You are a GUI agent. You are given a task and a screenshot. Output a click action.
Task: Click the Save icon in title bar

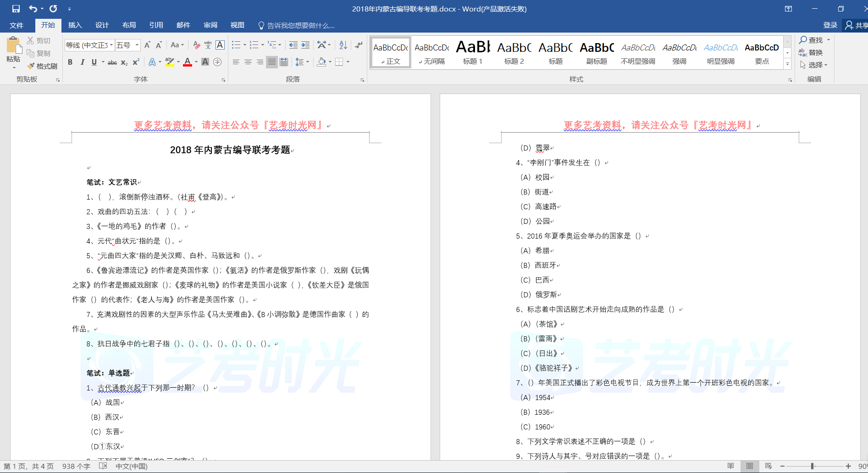[16, 9]
